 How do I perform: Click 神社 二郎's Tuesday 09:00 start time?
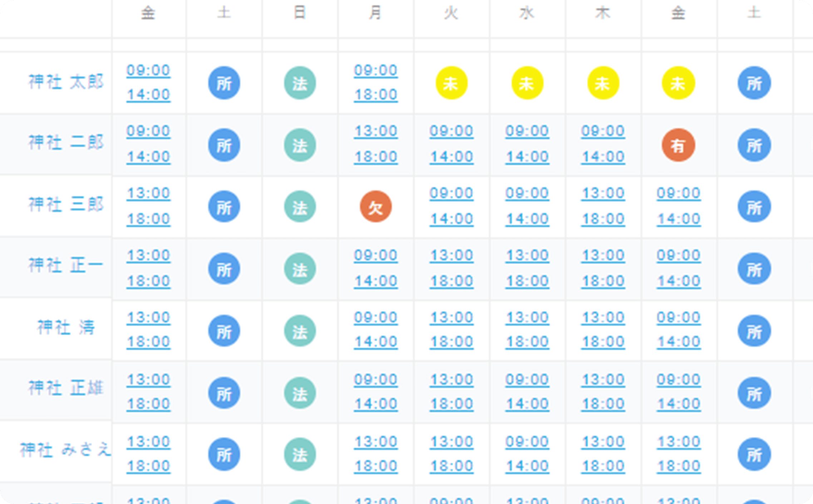(451, 131)
